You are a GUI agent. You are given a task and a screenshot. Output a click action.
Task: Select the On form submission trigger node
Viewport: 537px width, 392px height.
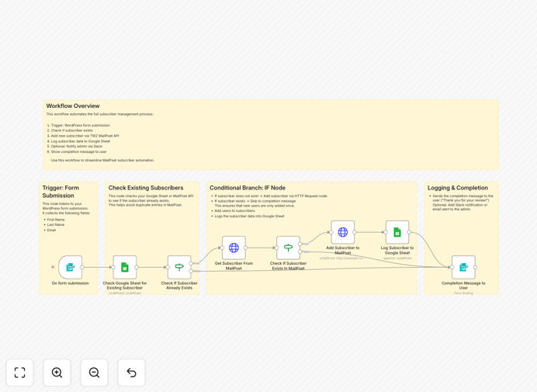tap(70, 267)
